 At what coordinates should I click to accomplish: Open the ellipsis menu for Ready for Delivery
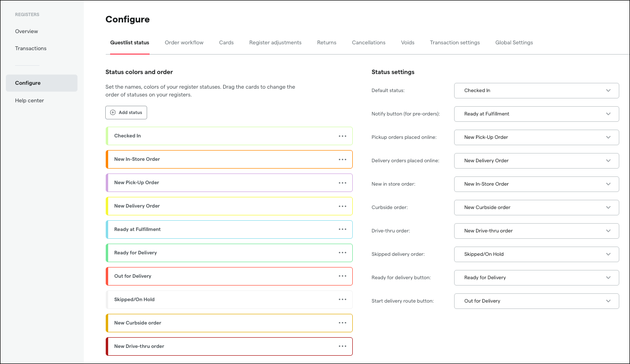click(x=343, y=253)
